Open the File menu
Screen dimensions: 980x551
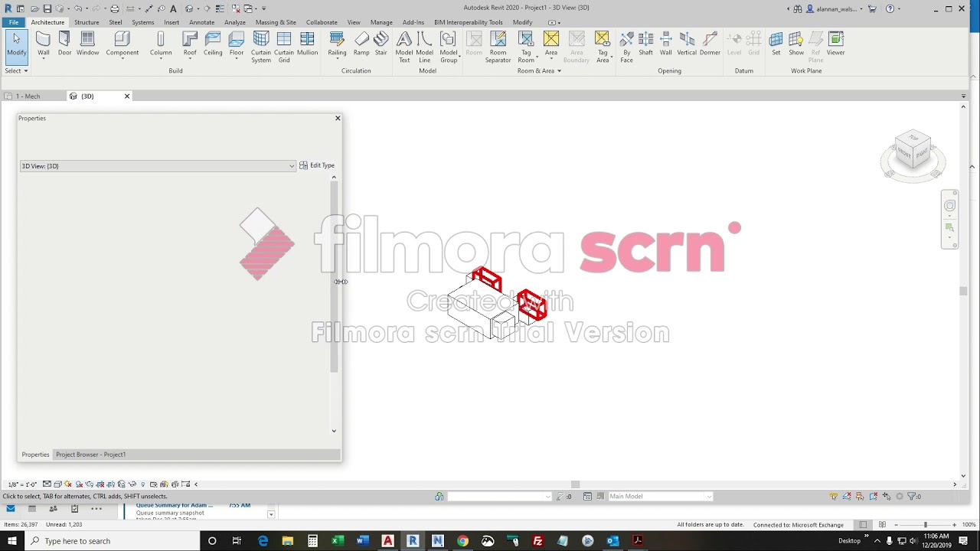[14, 22]
